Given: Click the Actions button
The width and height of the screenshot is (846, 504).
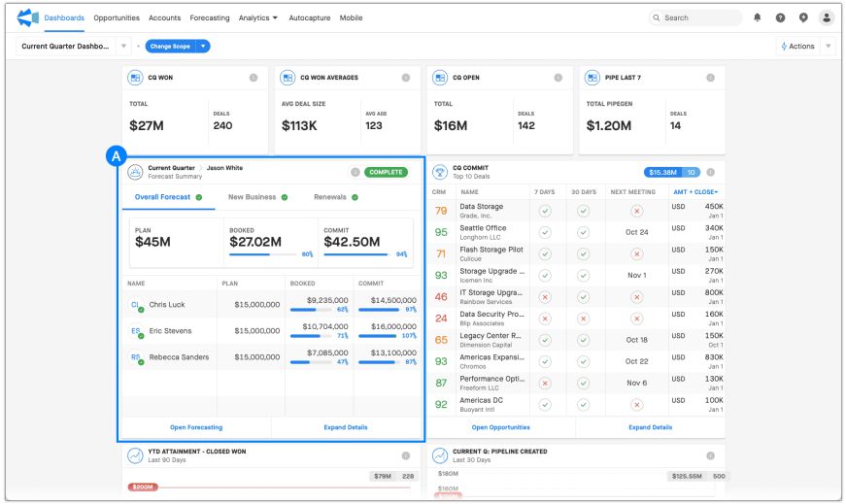Looking at the screenshot, I should 798,47.
